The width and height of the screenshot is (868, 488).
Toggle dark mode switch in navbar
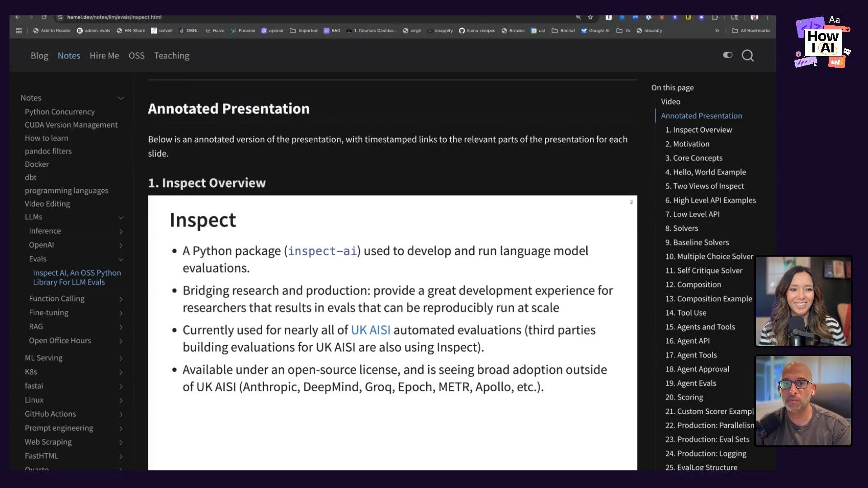tap(727, 55)
